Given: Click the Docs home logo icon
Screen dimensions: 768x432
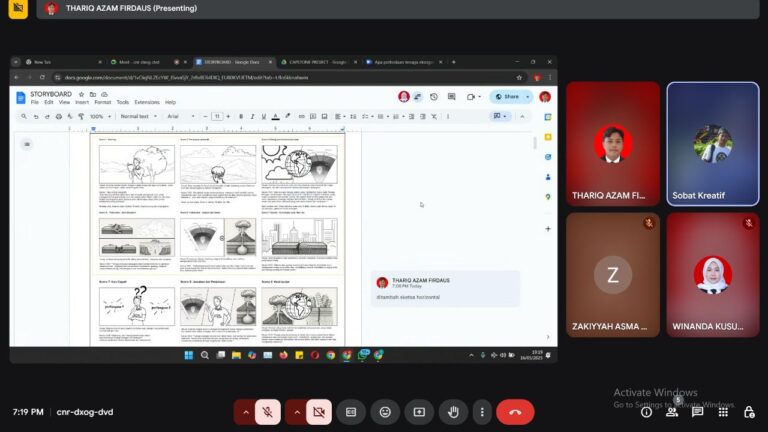Looking at the screenshot, I should pos(20,97).
